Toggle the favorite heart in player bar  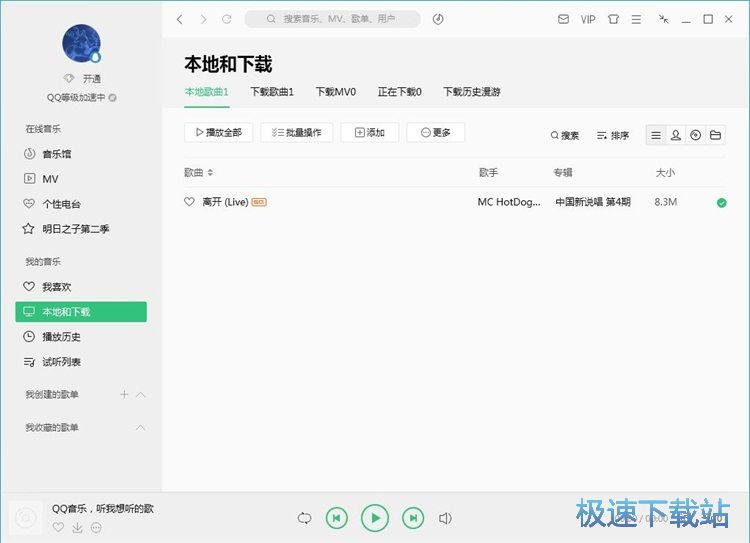[x=58, y=528]
